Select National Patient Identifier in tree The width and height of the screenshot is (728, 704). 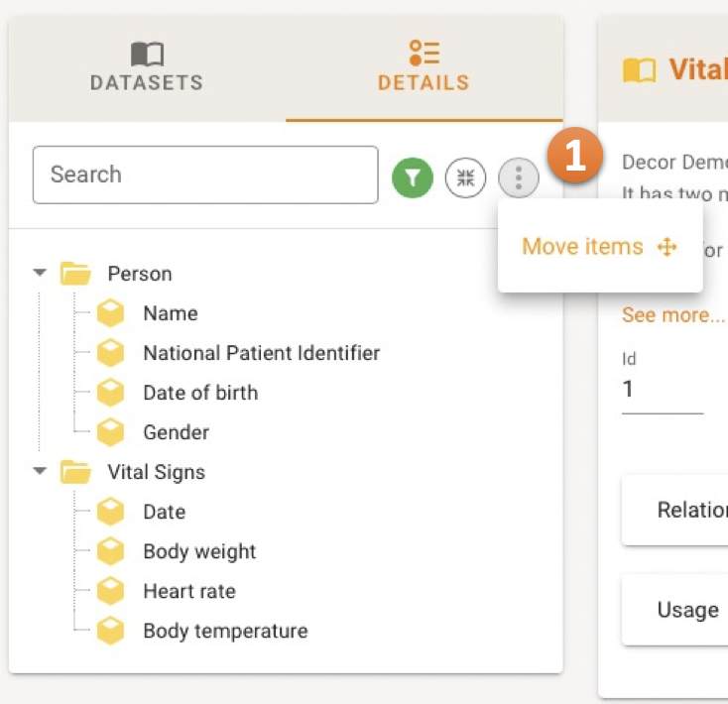(x=261, y=353)
